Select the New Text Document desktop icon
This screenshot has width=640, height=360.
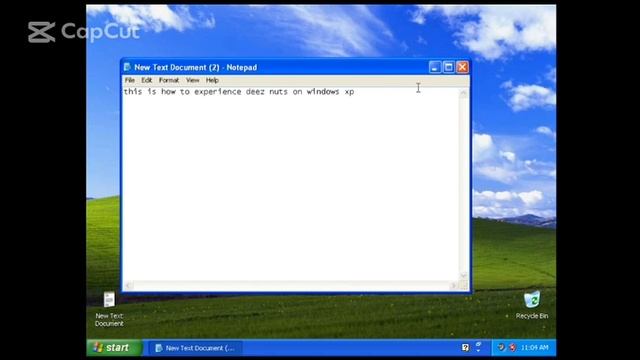tap(109, 309)
